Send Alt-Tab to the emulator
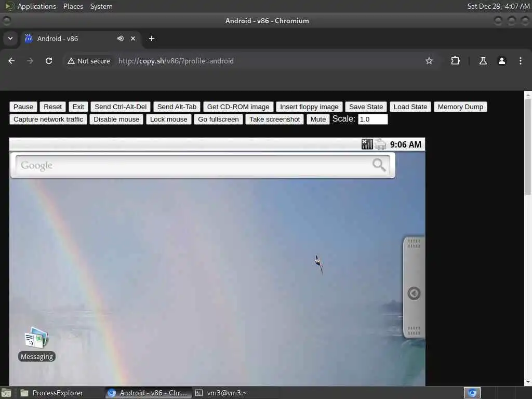The width and height of the screenshot is (532, 399). tap(177, 107)
